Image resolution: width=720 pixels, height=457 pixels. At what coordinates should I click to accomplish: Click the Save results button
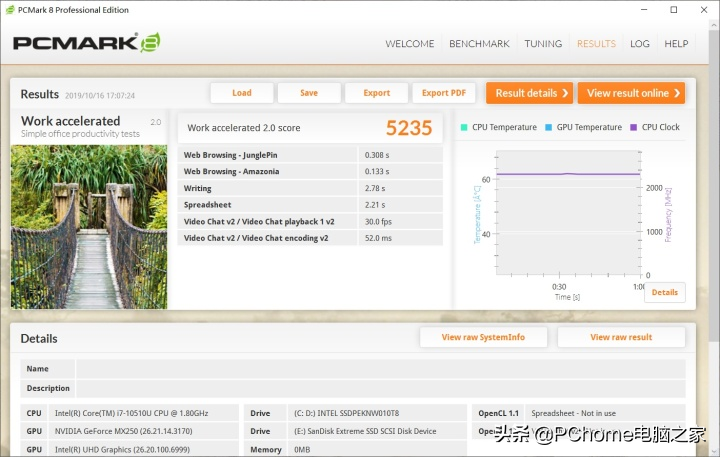309,93
